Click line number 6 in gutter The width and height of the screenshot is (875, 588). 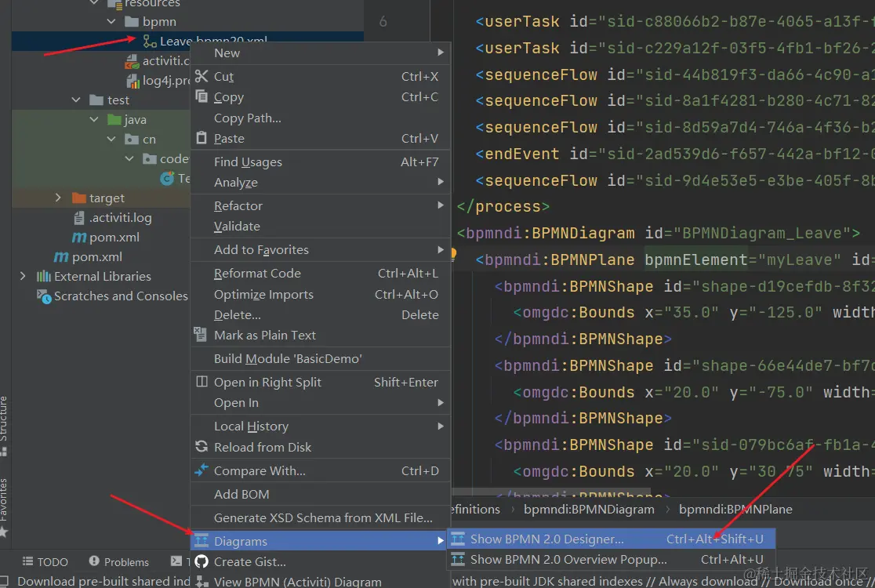pyautogui.click(x=383, y=21)
